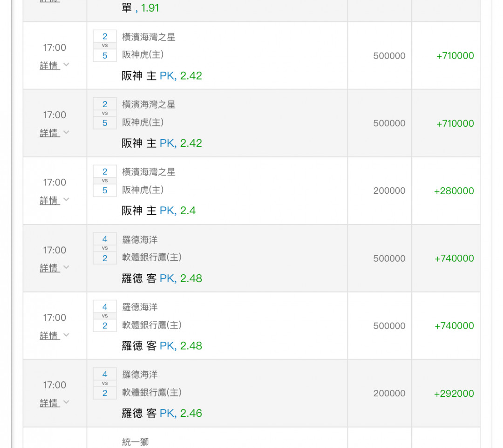Viewport: 503px width, 448px height.
Task: Click the 阪神 主 PK, 2.4 bet label
Action: (x=158, y=211)
